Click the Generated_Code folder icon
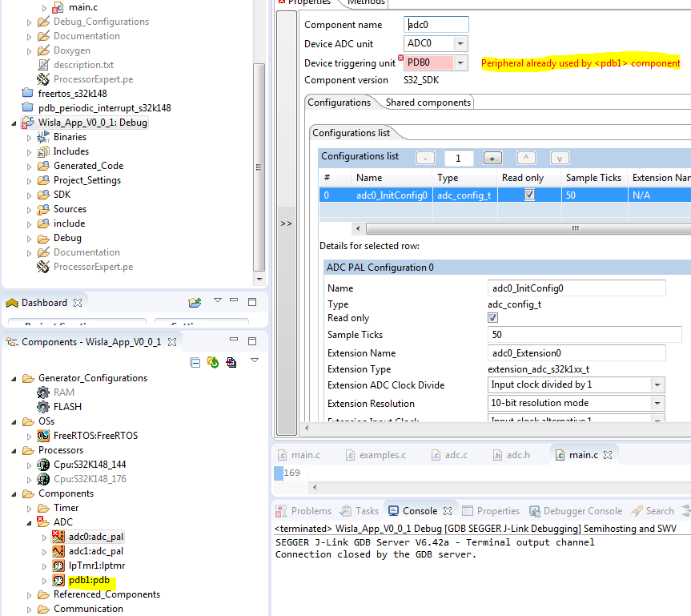The height and width of the screenshot is (616, 691). coord(43,166)
